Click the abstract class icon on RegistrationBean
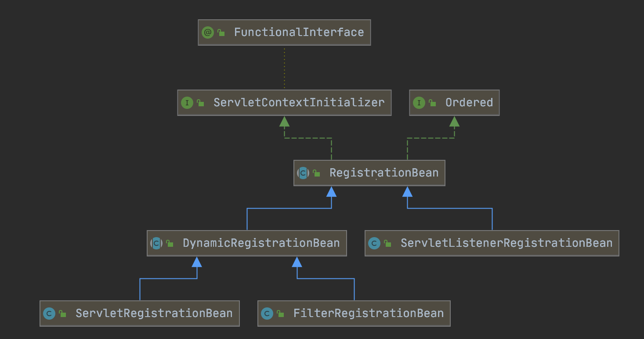Image resolution: width=644 pixels, height=339 pixels. click(x=303, y=173)
